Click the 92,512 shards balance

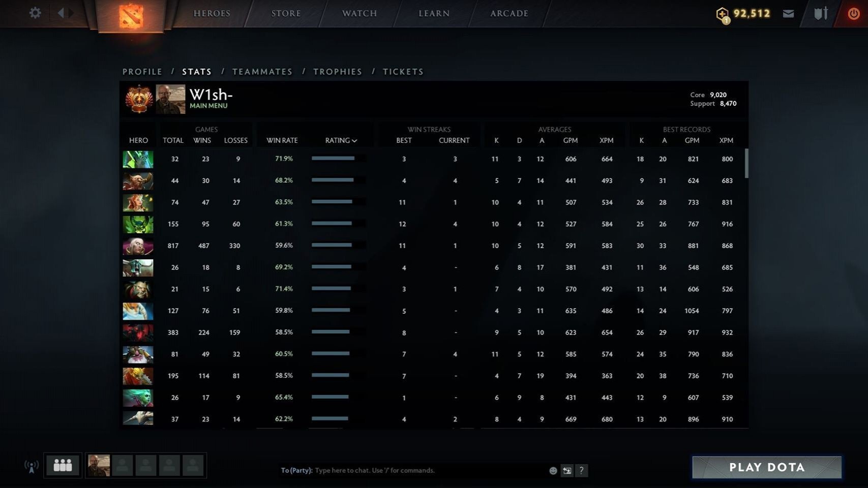pyautogui.click(x=752, y=14)
